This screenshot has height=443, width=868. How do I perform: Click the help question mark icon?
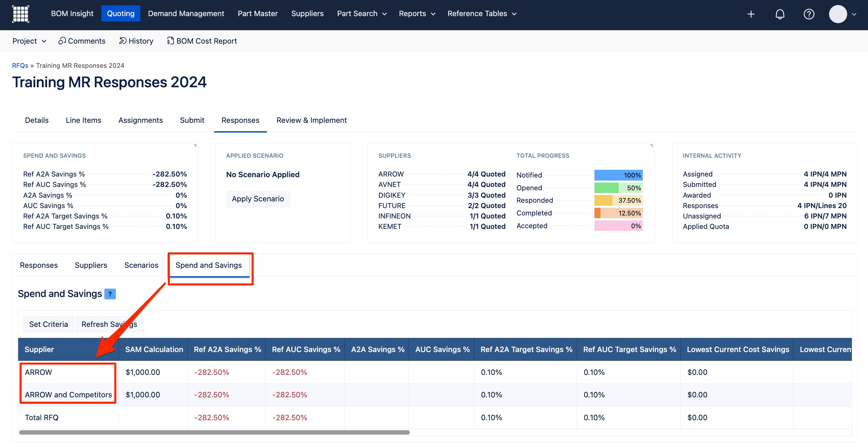[809, 14]
